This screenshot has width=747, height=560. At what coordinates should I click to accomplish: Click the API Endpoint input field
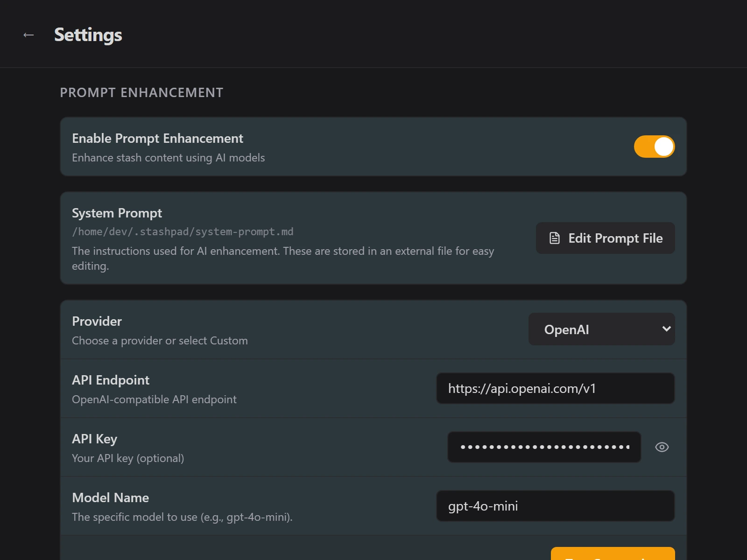(x=556, y=388)
